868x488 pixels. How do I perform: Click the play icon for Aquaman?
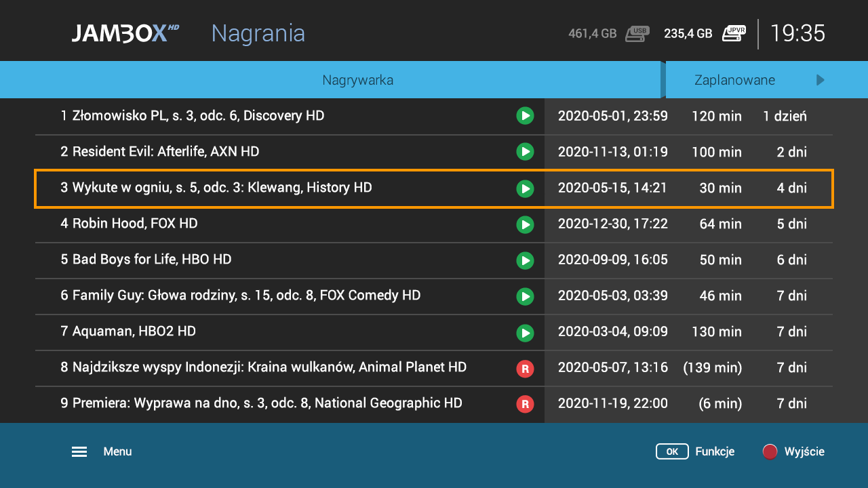tap(525, 332)
